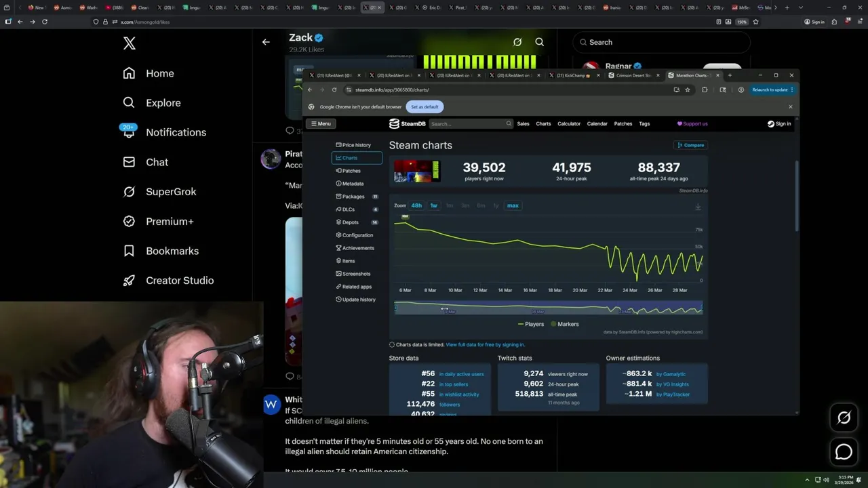Image resolution: width=868 pixels, height=488 pixels.
Task: Toggle the Players series in chart legend
Action: coord(531,324)
